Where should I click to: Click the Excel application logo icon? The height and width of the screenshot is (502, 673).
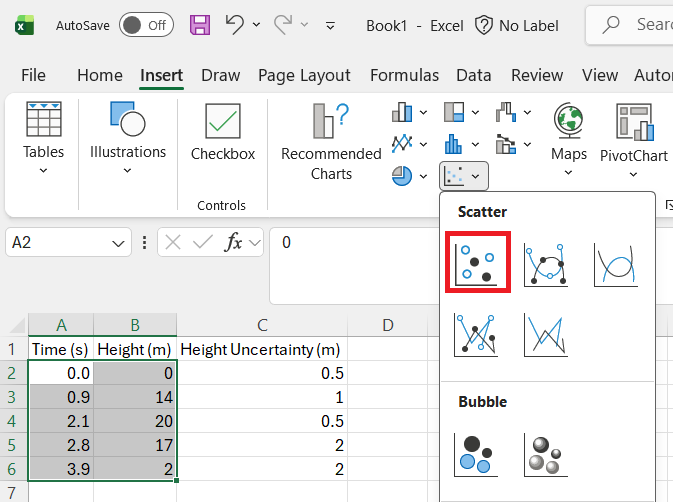[25, 25]
